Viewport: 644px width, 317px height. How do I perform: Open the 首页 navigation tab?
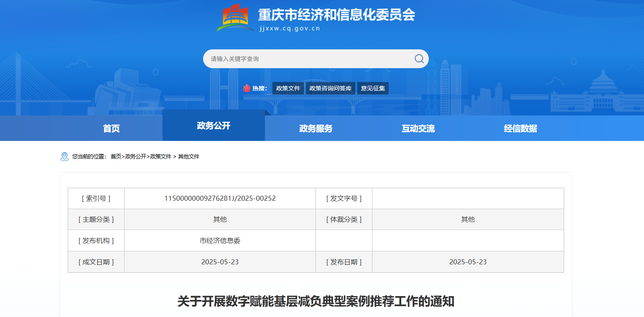[111, 128]
